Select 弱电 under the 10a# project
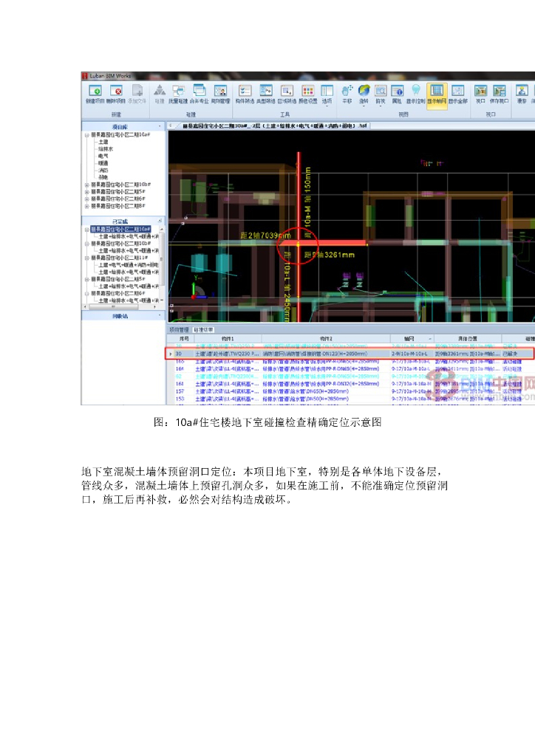 [103, 177]
